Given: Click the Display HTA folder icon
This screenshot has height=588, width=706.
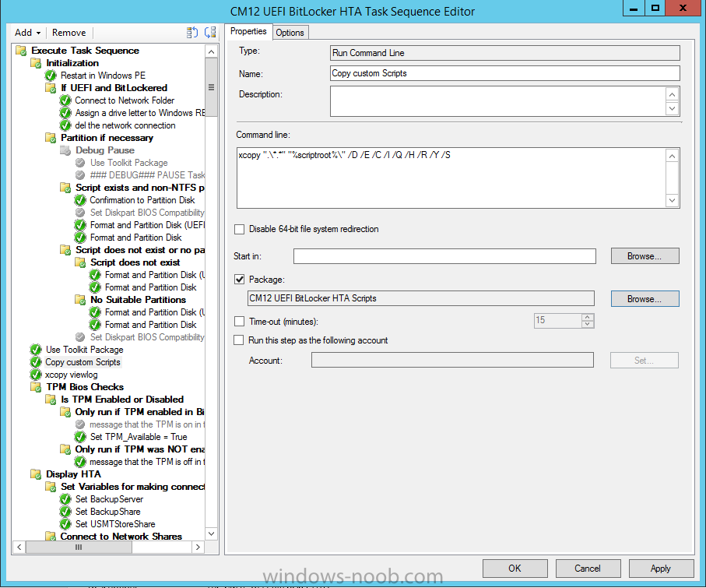Looking at the screenshot, I should [36, 474].
